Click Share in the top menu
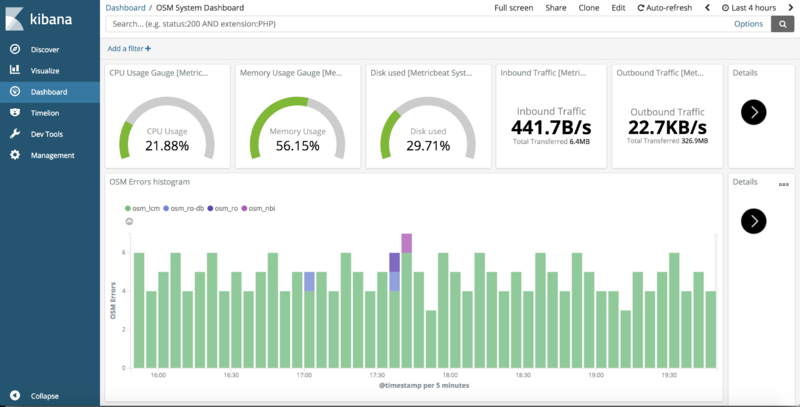 555,8
